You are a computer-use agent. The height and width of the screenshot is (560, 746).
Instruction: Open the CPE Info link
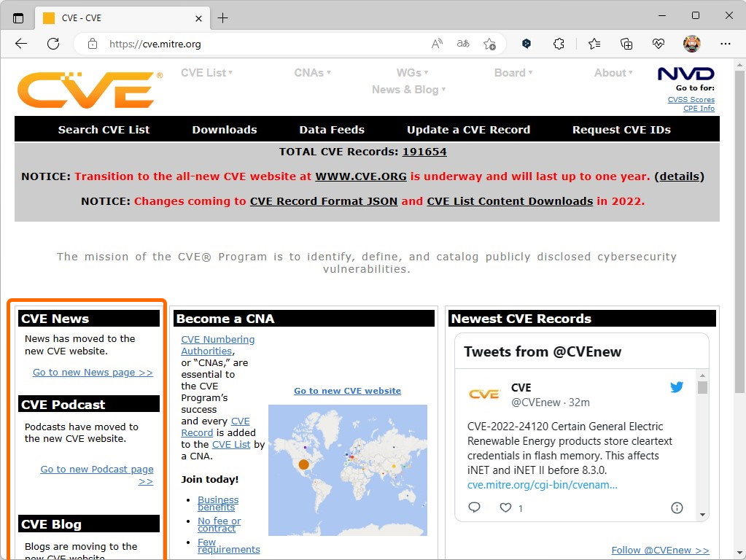pos(699,108)
